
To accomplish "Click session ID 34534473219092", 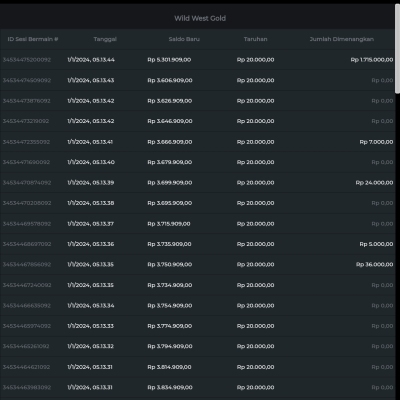I will tap(26, 121).
